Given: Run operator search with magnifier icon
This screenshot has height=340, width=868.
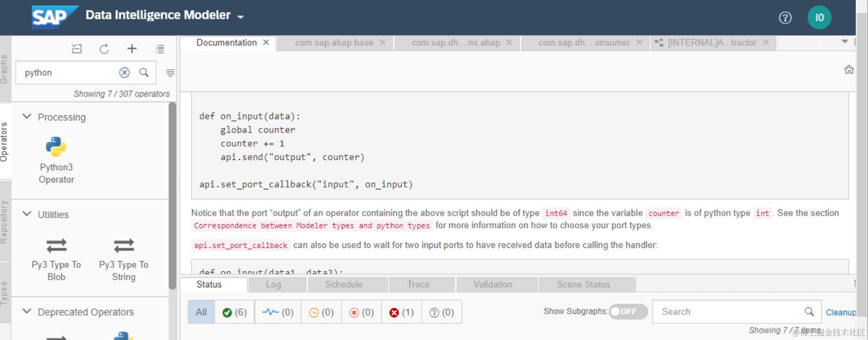Looking at the screenshot, I should [x=144, y=73].
